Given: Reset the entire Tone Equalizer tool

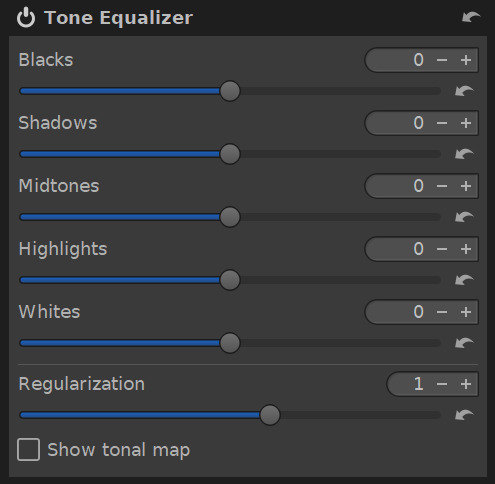Looking at the screenshot, I should [x=471, y=17].
